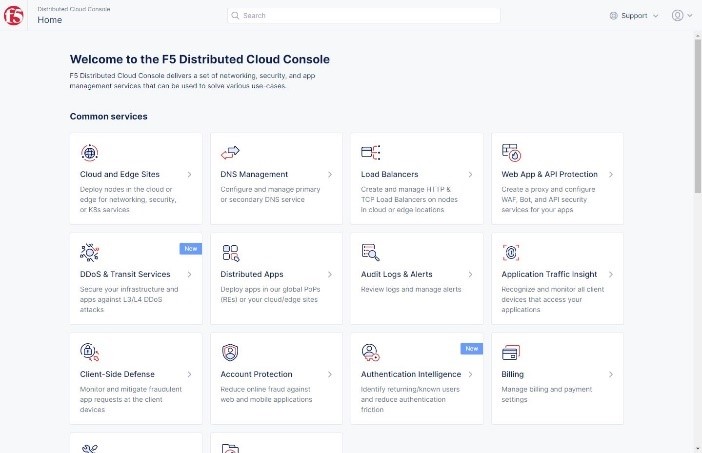
Task: Click the DNS Management arrows icon
Action: pyautogui.click(x=230, y=153)
